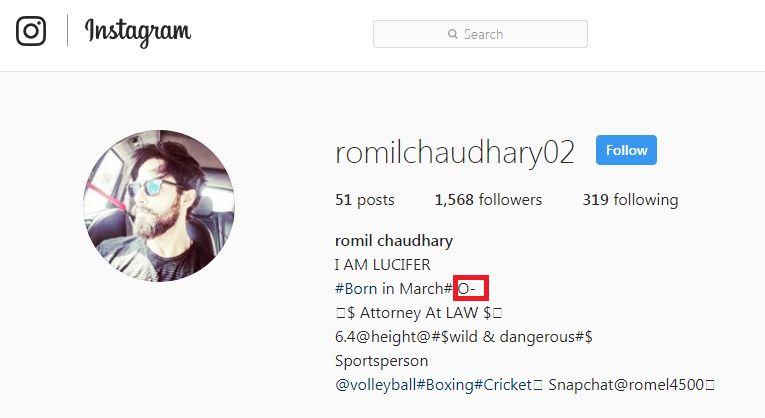This screenshot has height=418, width=765.
Task: Open the @volleyball mention link
Action: point(376,385)
